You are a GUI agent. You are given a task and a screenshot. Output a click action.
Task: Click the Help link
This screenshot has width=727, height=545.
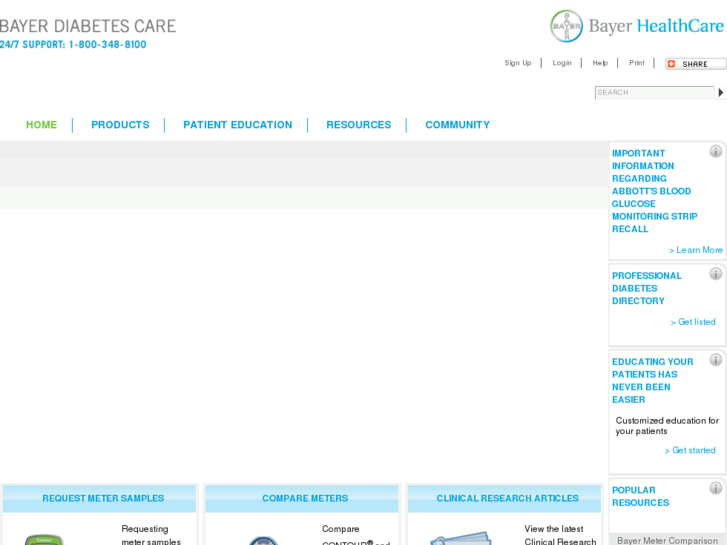click(599, 63)
